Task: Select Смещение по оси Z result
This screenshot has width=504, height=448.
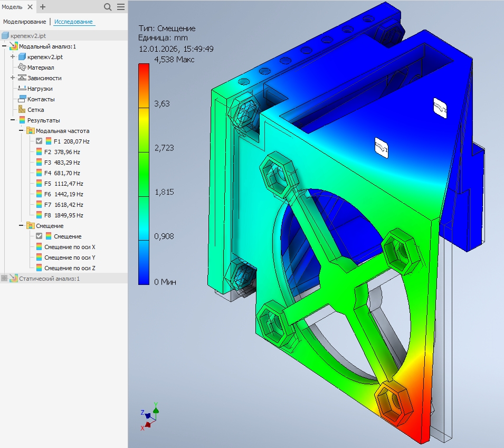Action: [x=70, y=268]
